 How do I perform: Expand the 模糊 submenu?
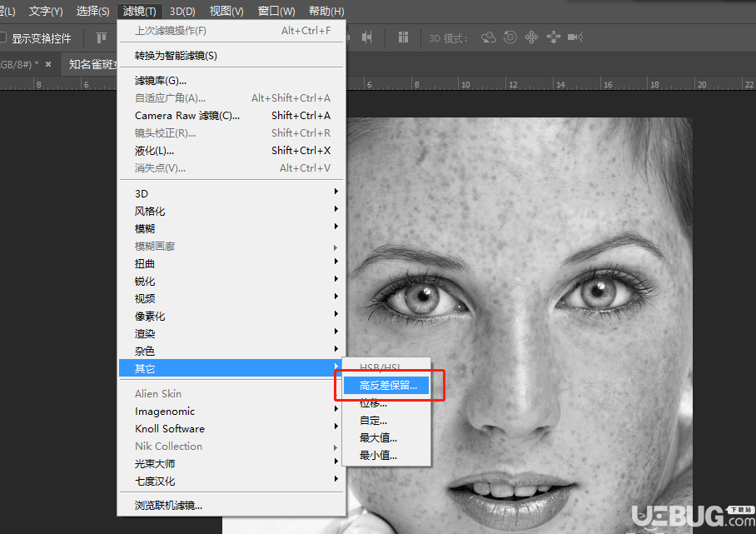point(232,228)
